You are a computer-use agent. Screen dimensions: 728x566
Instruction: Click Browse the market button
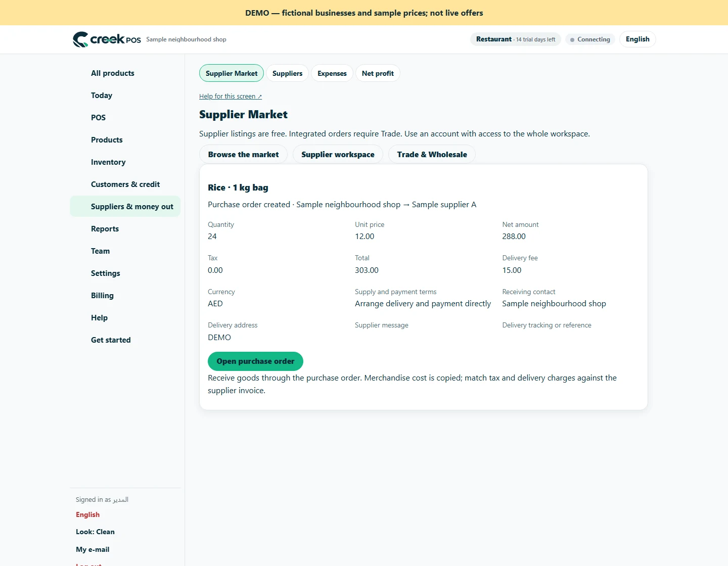[243, 155]
